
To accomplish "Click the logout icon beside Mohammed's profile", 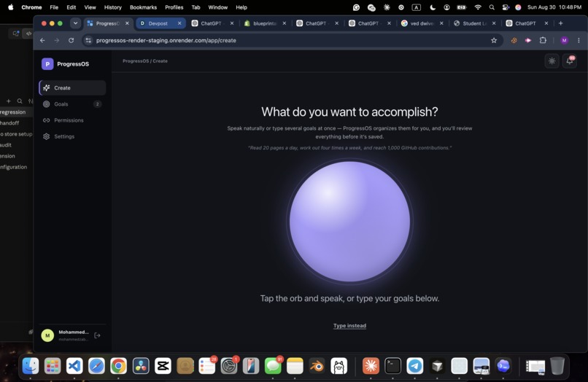I will 97,335.
